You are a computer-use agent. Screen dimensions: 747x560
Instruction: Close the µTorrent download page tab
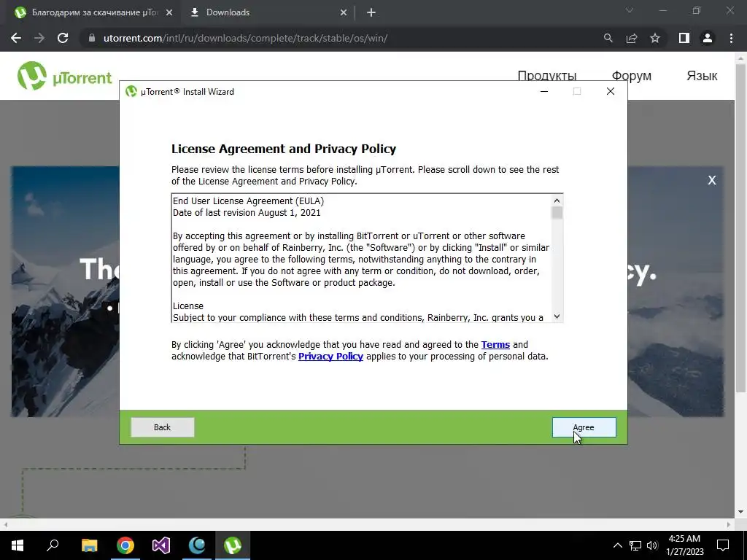(x=169, y=12)
